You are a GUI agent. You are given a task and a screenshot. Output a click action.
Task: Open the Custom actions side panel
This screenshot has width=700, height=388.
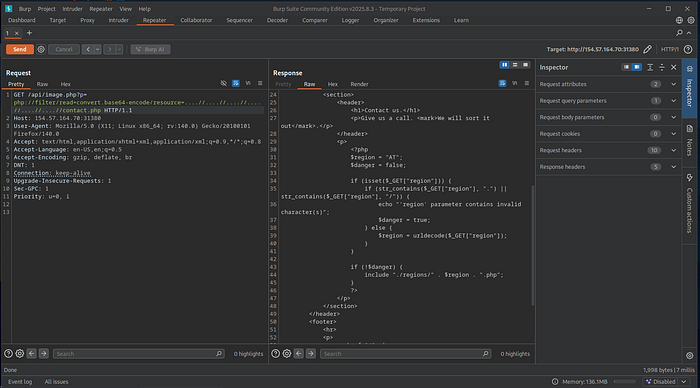pos(689,204)
